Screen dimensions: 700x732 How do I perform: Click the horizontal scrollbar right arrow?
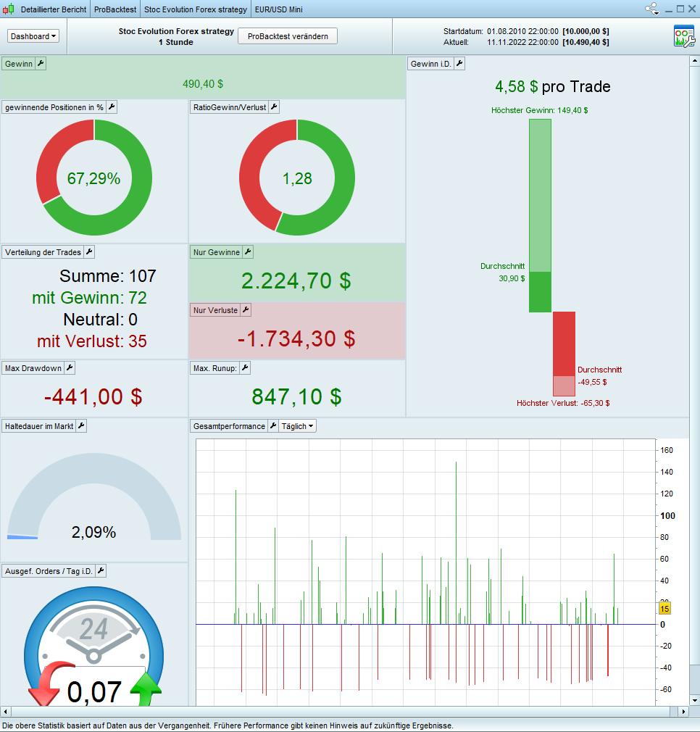[x=683, y=712]
